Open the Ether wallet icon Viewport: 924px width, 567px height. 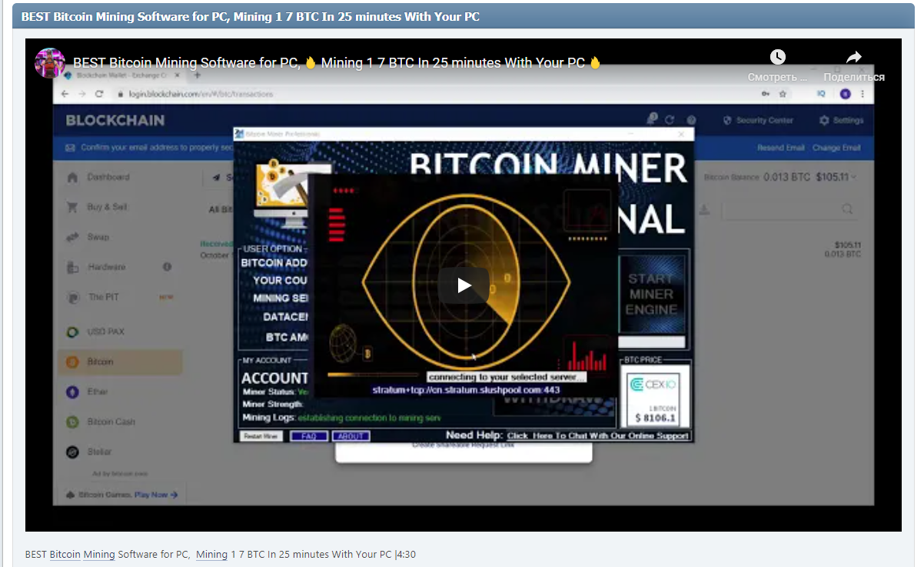pyautogui.click(x=73, y=392)
